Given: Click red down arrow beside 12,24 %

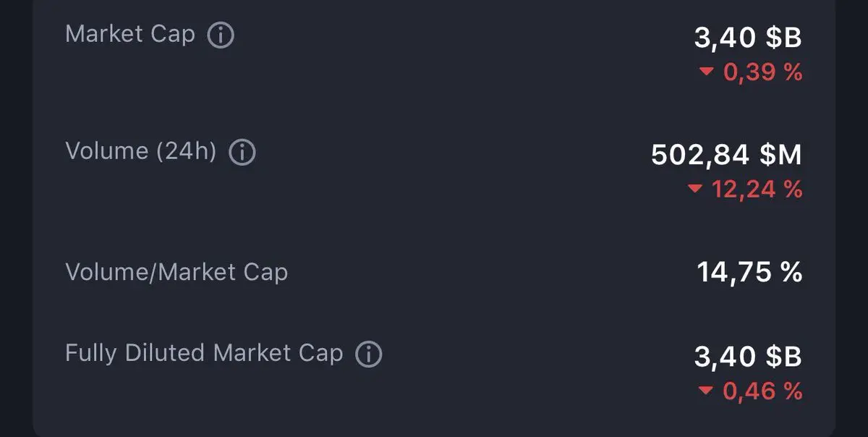Looking at the screenshot, I should 695,189.
